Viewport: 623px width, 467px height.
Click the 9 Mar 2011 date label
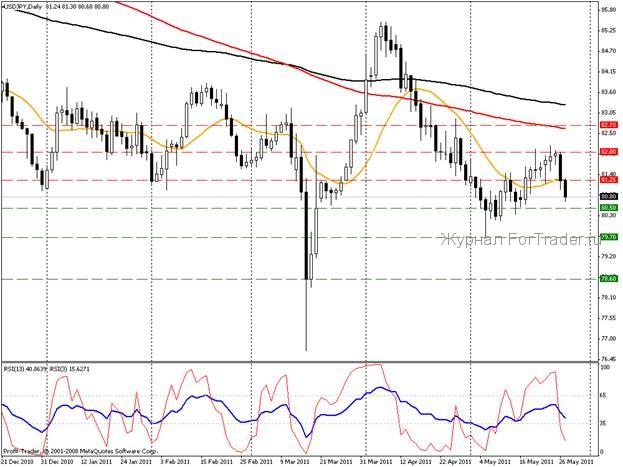tap(296, 462)
